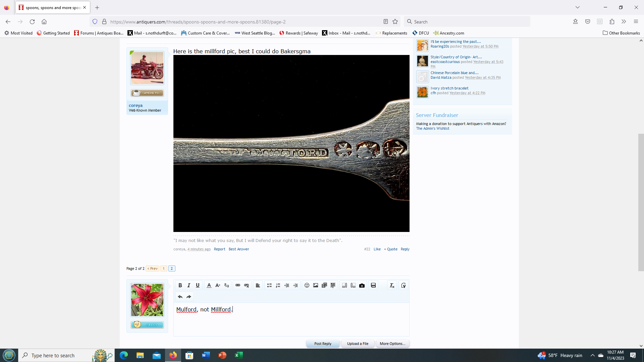Undo last edit in reply editor
The image size is (644, 362).
click(180, 297)
